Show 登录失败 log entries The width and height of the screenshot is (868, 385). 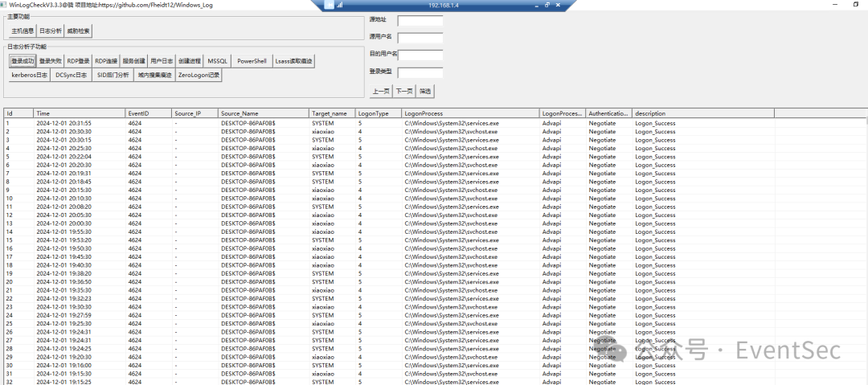(50, 61)
